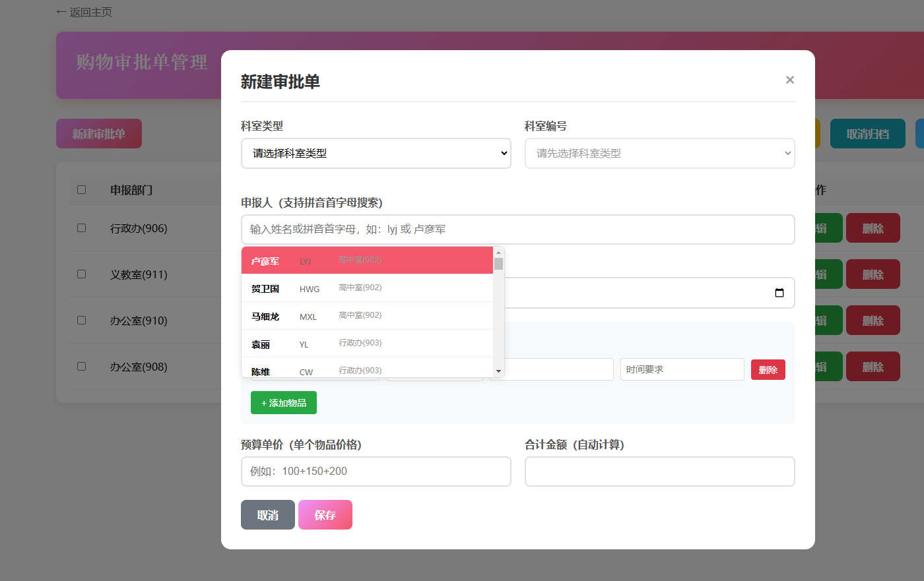Image resolution: width=924 pixels, height=581 pixels.
Task: Open the calendar picker icon in the date field
Action: pyautogui.click(x=779, y=293)
